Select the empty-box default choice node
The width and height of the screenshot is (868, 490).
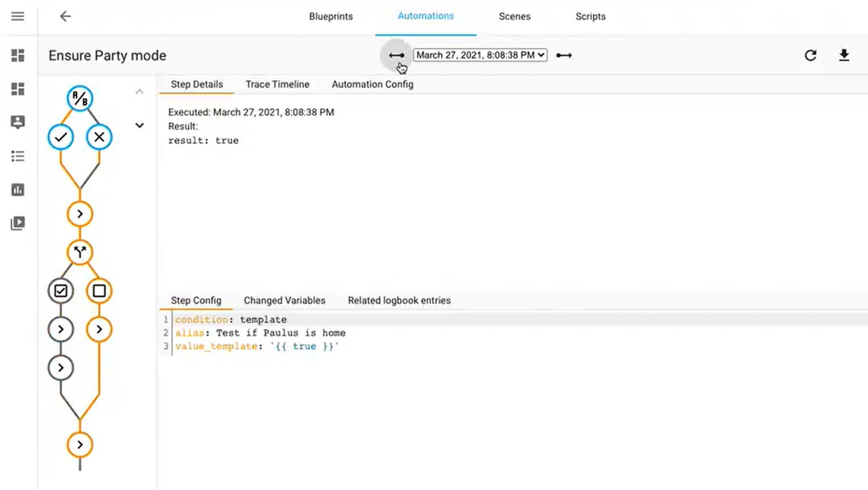point(99,291)
